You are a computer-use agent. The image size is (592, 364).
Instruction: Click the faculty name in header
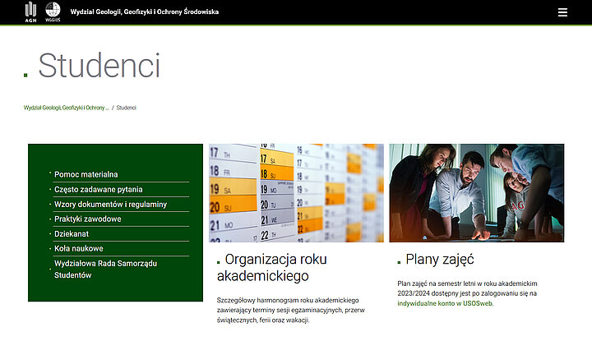[145, 12]
